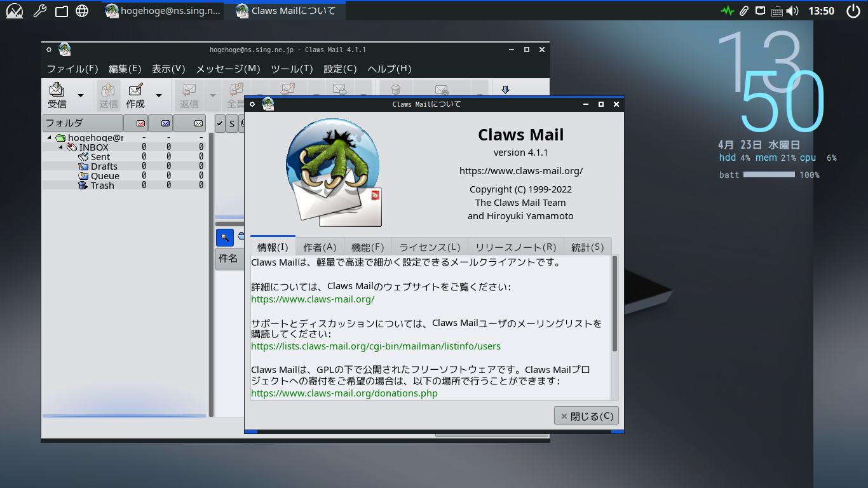Switch to the 情報(I) tab
The image size is (868, 488).
pos(273,247)
